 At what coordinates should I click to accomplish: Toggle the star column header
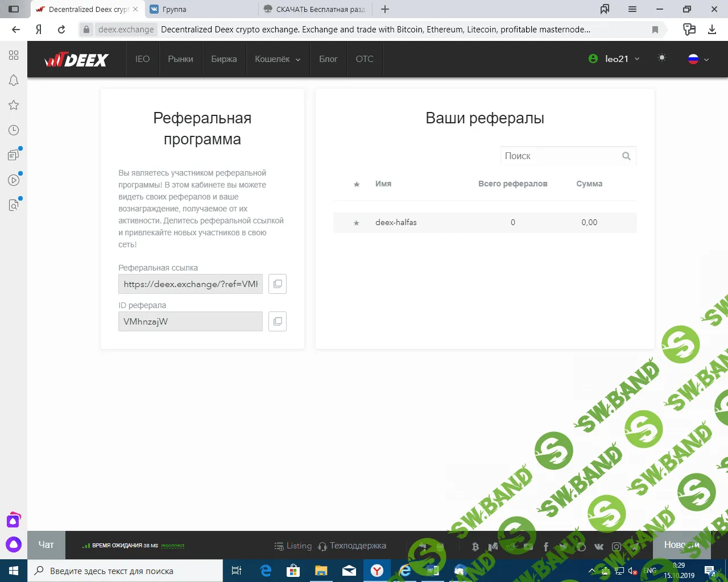[357, 184]
